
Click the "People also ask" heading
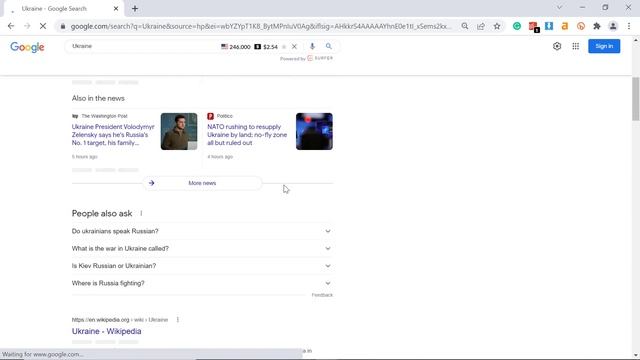point(102,213)
